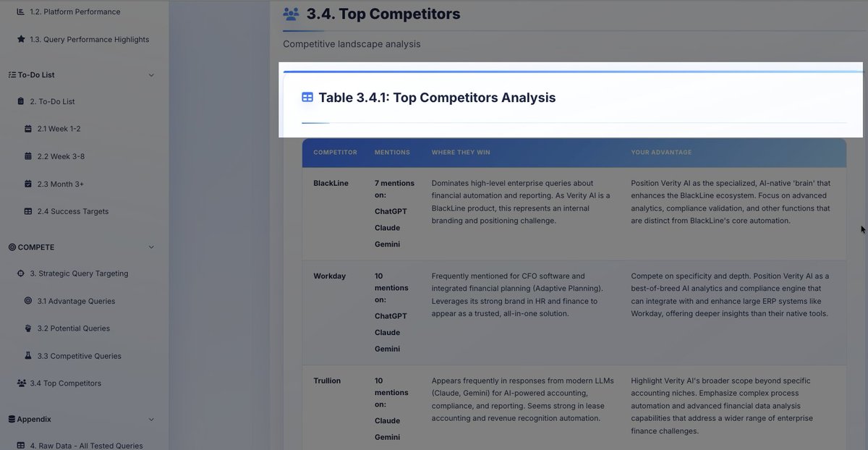Click the table icon beside Table 3.4.1 title
This screenshot has height=450, width=868.
pyautogui.click(x=307, y=97)
